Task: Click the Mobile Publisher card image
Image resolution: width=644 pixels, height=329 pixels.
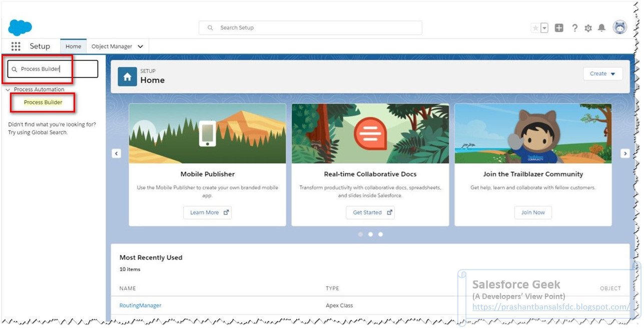Action: coord(208,133)
